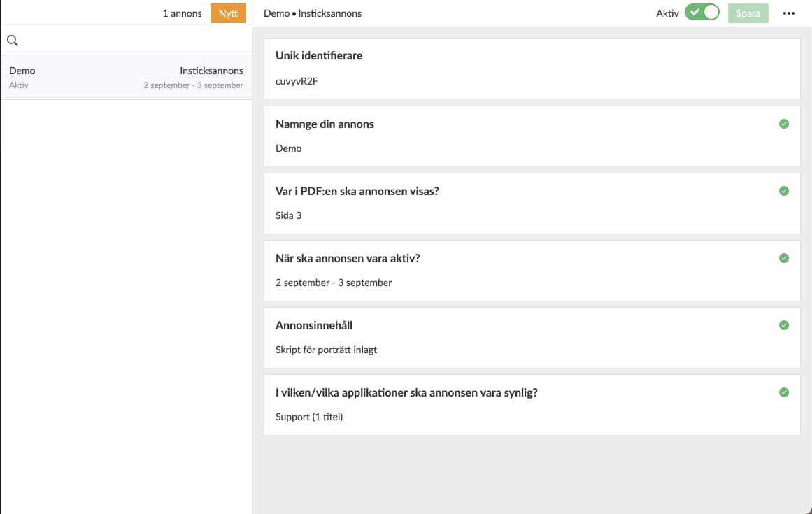This screenshot has height=514, width=812.
Task: Click the checkmark icon on Var i PDF:en card
Action: click(783, 191)
